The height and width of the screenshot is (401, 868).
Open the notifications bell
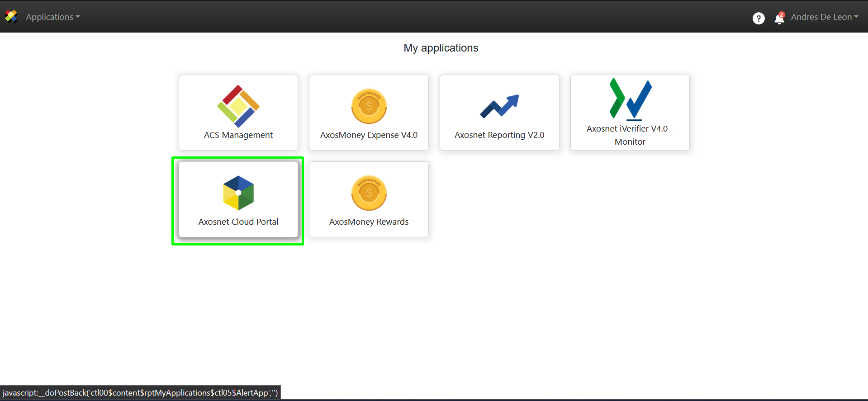click(x=779, y=19)
